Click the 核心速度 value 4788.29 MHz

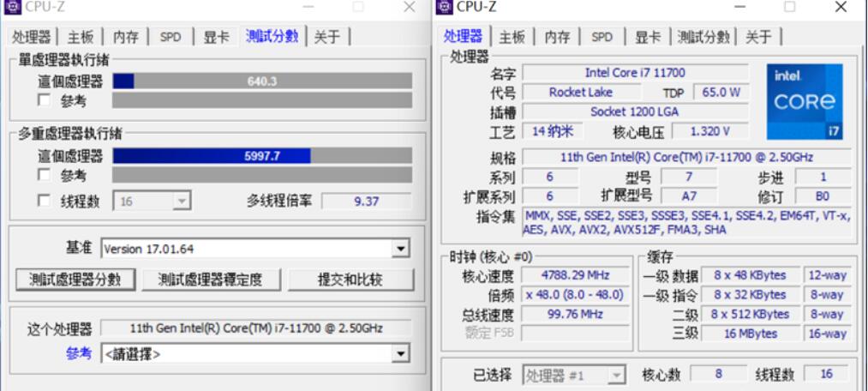[576, 275]
